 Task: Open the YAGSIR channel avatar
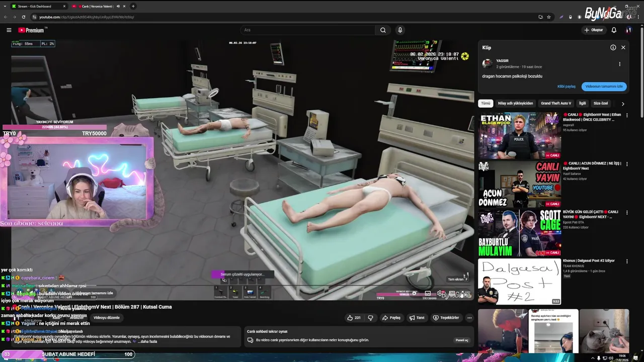pyautogui.click(x=487, y=63)
